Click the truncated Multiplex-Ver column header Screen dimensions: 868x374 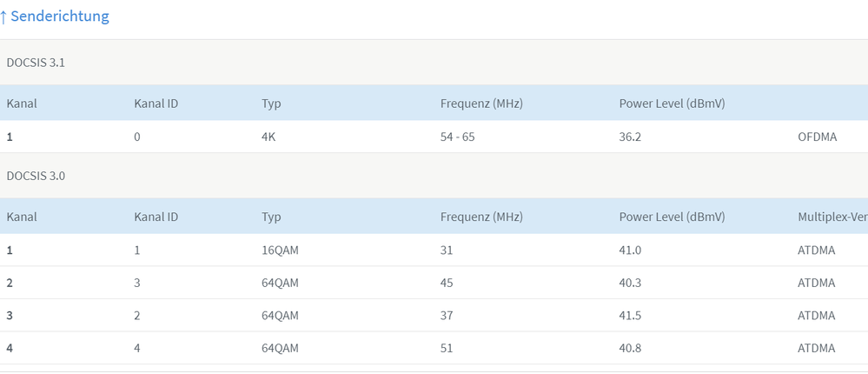click(832, 217)
